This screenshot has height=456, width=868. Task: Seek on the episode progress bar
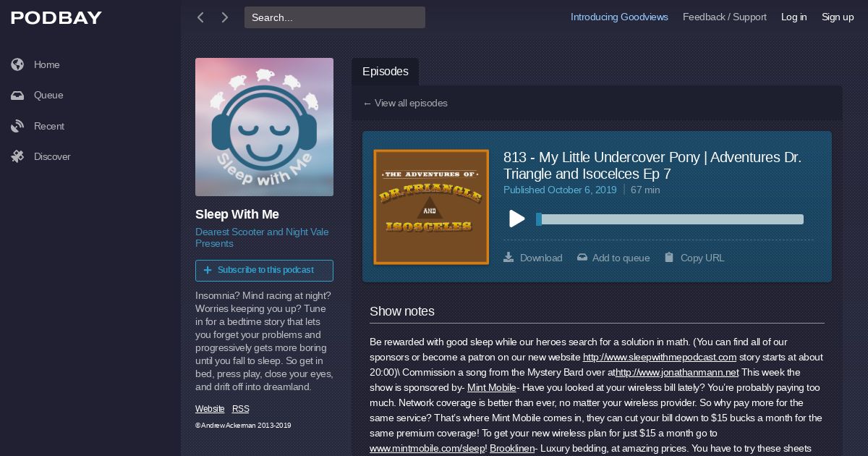(670, 219)
